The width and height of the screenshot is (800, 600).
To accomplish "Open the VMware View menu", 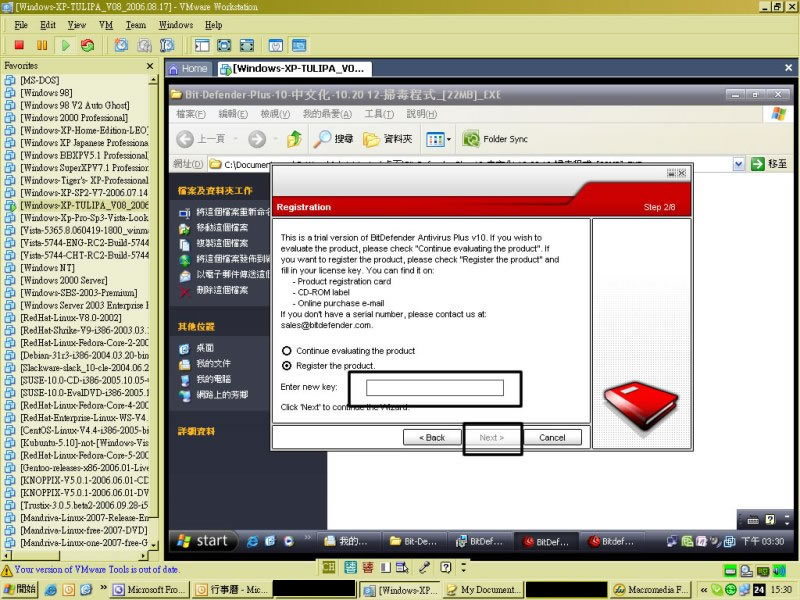I will 77,25.
